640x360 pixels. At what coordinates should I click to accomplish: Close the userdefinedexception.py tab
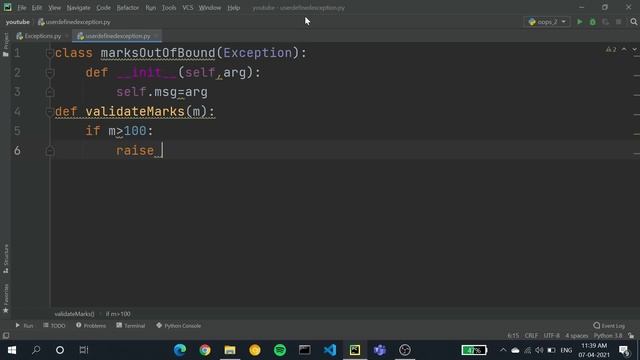156,36
